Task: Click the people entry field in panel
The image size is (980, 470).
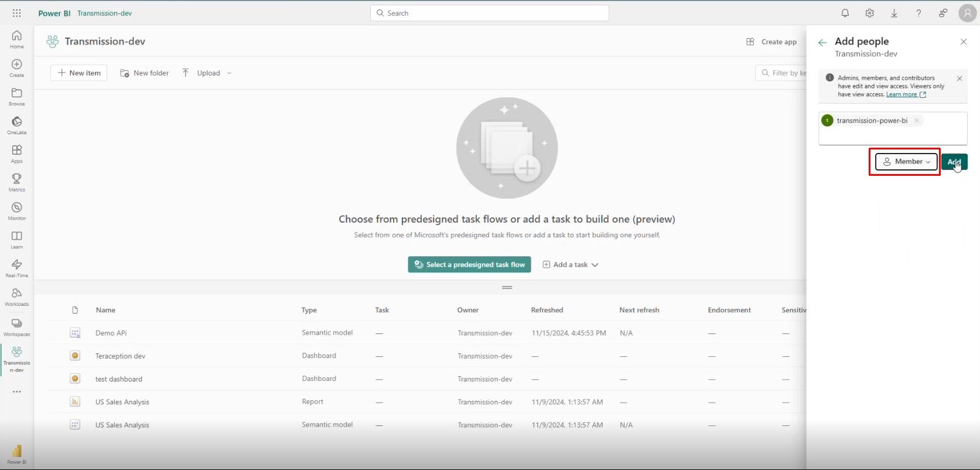Action: [x=893, y=128]
